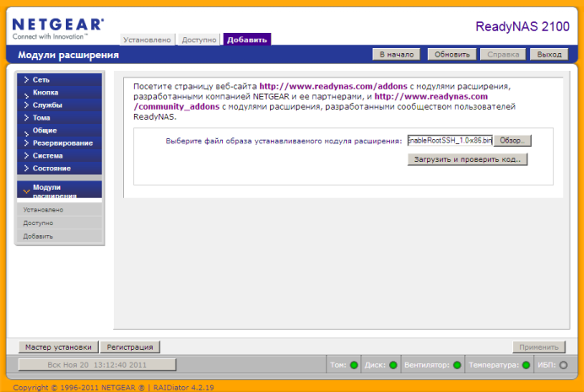Click the NETGEAR logo

[x=58, y=29]
